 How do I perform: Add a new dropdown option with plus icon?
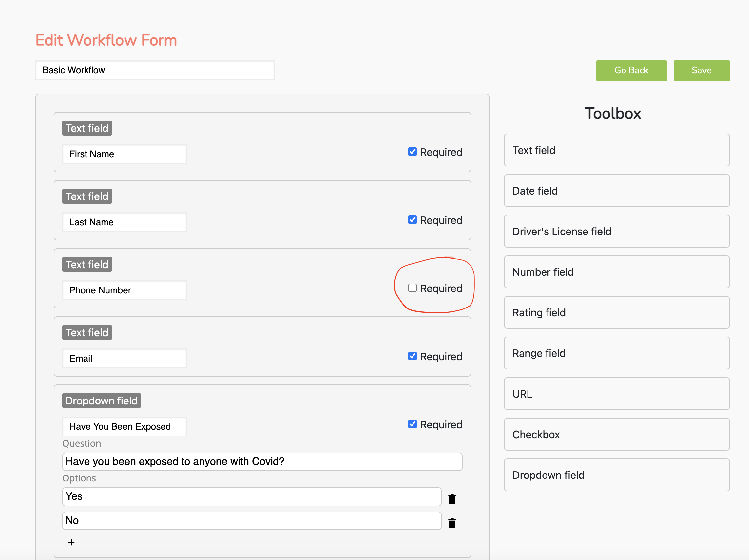point(71,542)
